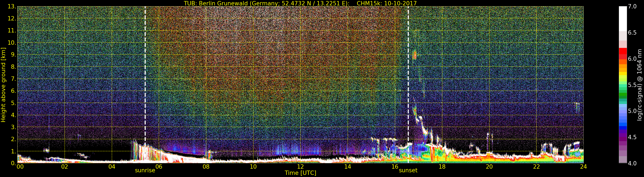The image size is (644, 177).
Task: Click time axis tick label '16'
Action: [x=395, y=167]
